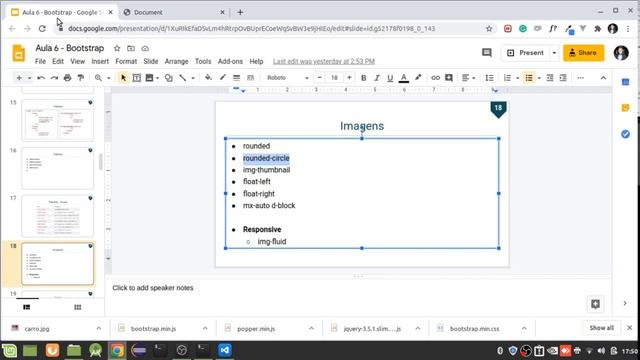Open the text align dropdown
The width and height of the screenshot is (640, 360).
(468, 78)
